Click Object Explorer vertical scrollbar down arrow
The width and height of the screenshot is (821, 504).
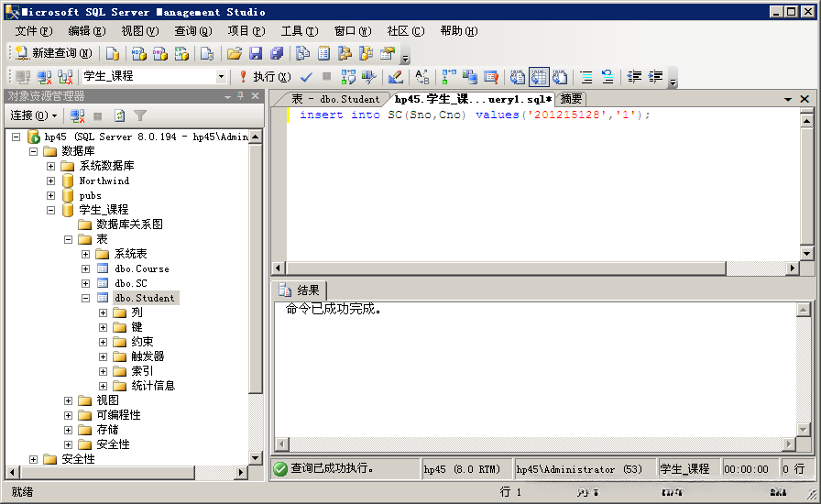(x=255, y=457)
